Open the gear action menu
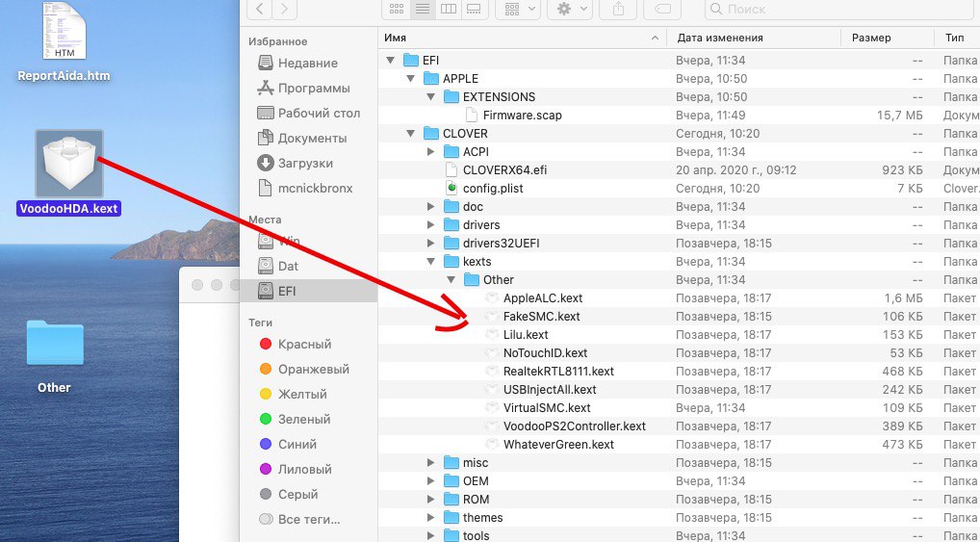The height and width of the screenshot is (542, 980). coord(569,9)
